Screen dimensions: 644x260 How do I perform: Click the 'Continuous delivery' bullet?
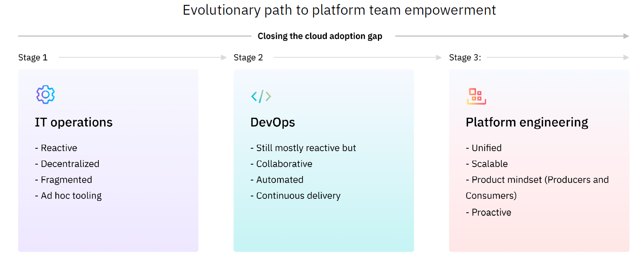coord(298,196)
